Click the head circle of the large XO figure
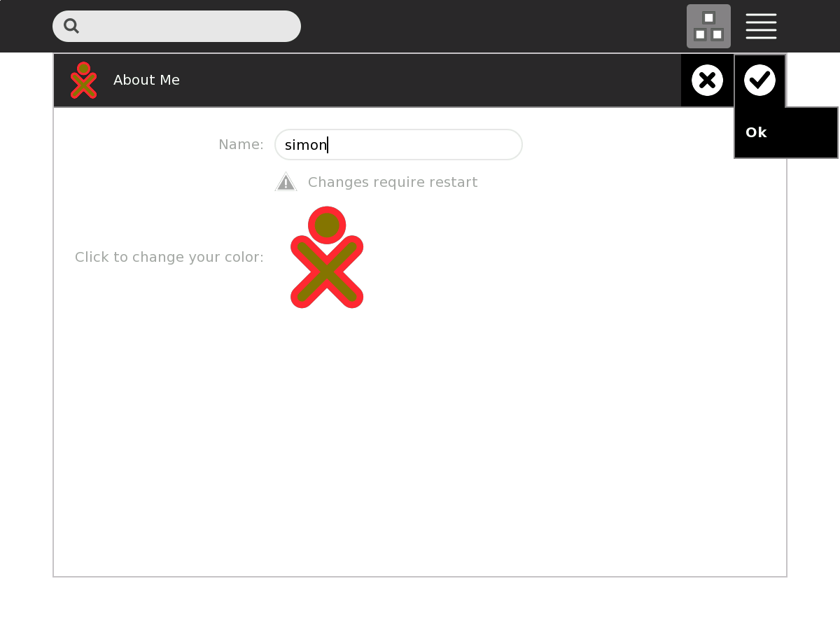The image size is (840, 630). [327, 225]
